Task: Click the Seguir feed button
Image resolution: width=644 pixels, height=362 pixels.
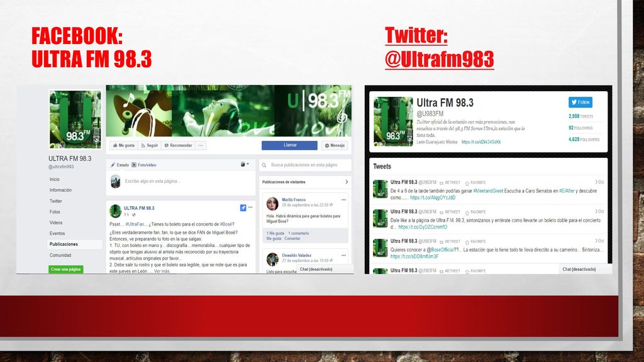Action: coord(150,145)
